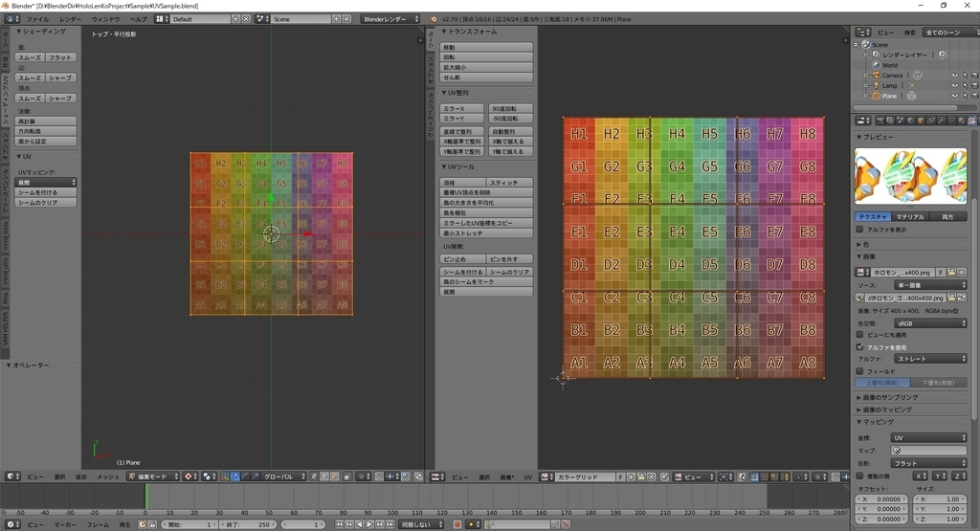Image resolution: width=980 pixels, height=531 pixels.
Task: Click the outliner editor type icon
Action: pos(863,32)
